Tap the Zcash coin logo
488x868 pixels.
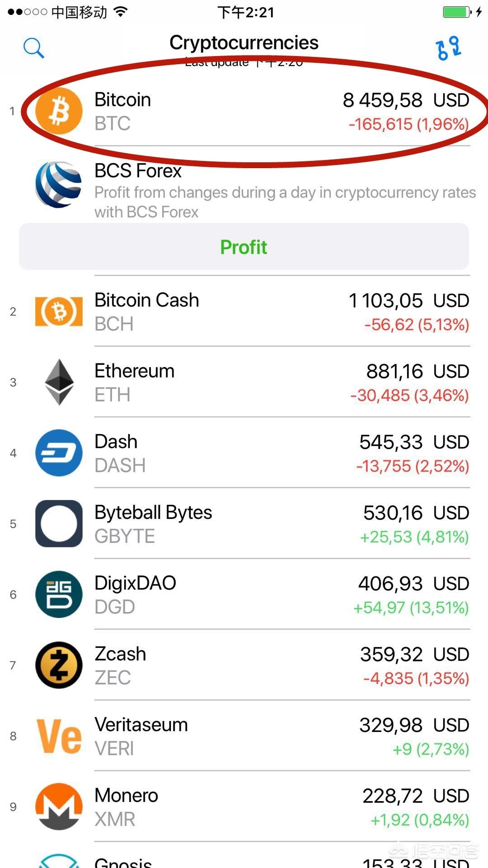(x=59, y=665)
